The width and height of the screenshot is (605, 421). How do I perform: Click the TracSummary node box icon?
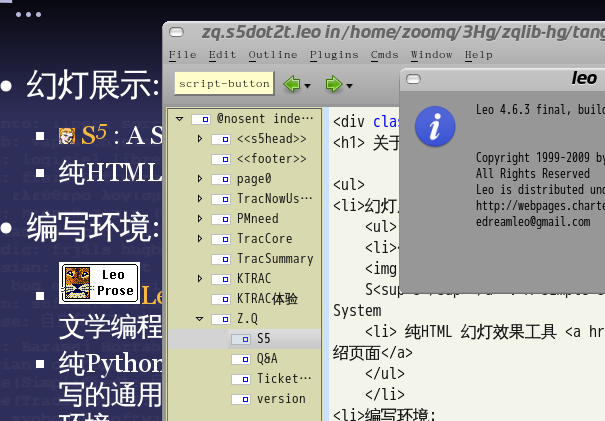click(x=221, y=259)
